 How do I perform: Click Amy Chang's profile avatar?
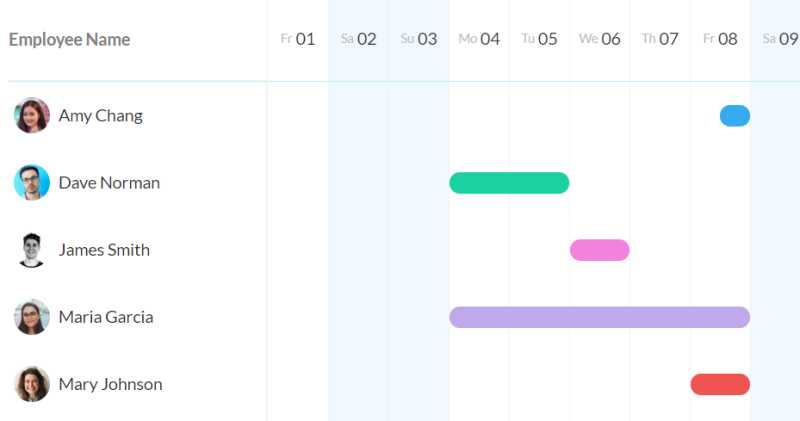[32, 116]
